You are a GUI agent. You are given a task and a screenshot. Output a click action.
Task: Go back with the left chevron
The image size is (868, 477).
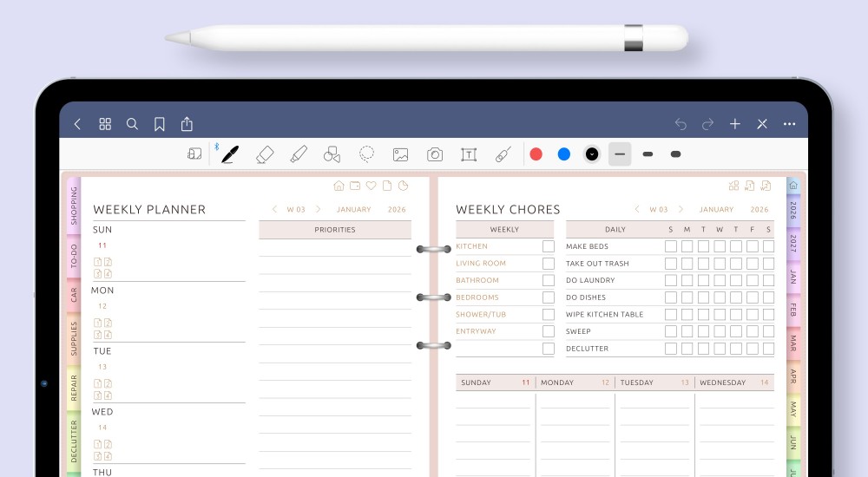[77, 124]
